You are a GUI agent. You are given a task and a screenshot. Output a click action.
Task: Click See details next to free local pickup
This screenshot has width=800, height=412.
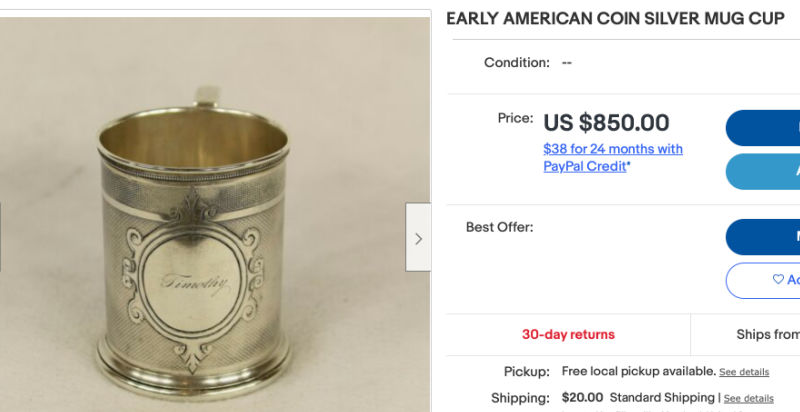pyautogui.click(x=744, y=372)
